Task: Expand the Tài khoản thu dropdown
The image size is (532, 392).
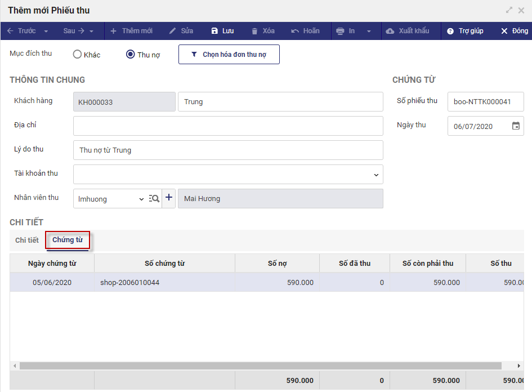Action: 376,175
